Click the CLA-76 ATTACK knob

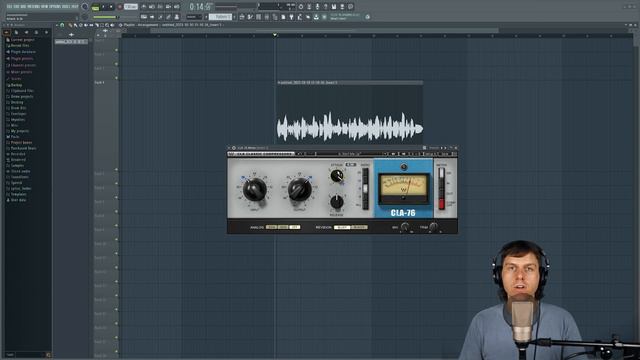click(337, 176)
